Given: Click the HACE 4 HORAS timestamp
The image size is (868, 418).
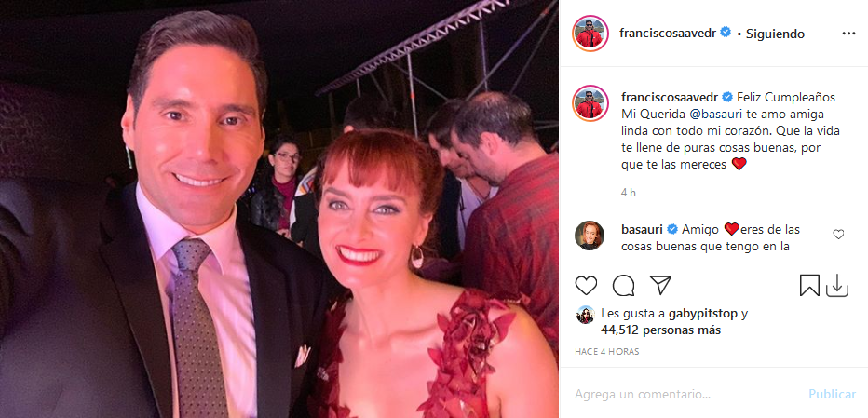Looking at the screenshot, I should (x=607, y=351).
